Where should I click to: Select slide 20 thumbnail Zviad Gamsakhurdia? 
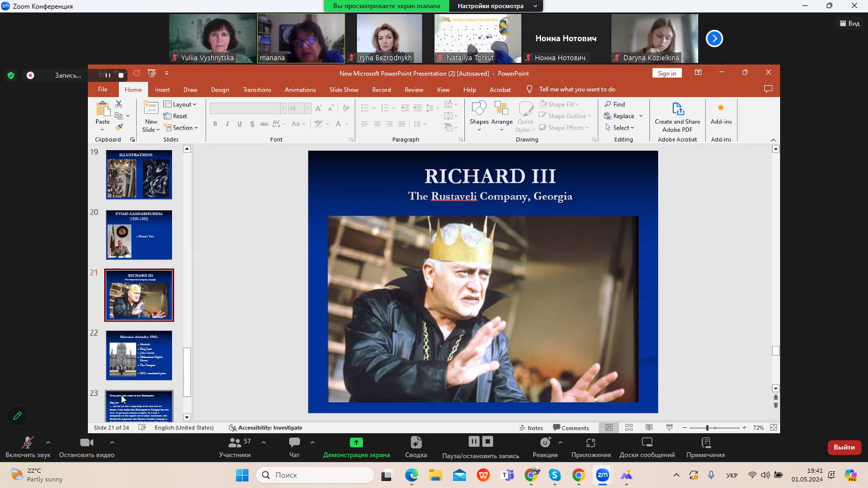pyautogui.click(x=139, y=235)
